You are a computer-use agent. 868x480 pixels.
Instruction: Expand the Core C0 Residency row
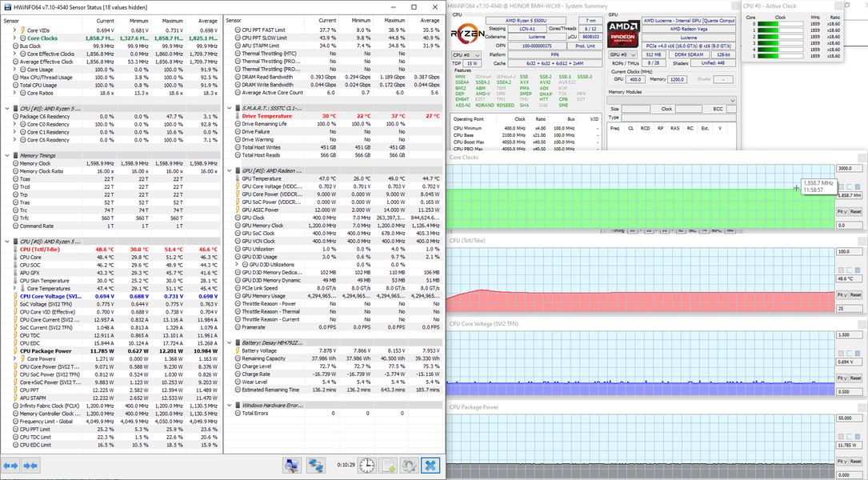coord(15,125)
